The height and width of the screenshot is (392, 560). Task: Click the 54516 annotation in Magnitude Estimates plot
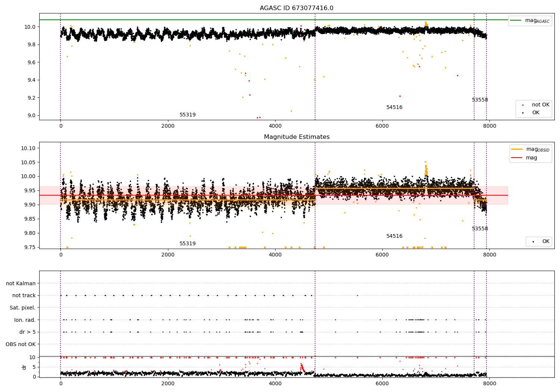coord(394,236)
